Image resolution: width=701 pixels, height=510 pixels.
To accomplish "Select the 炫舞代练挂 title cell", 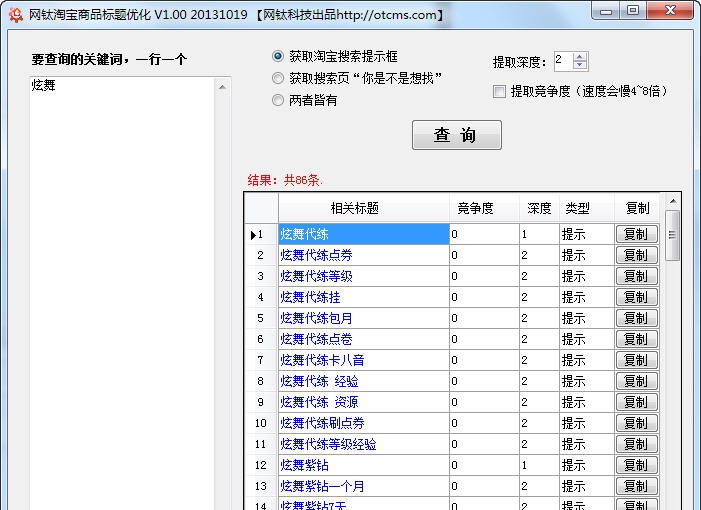I will click(363, 297).
